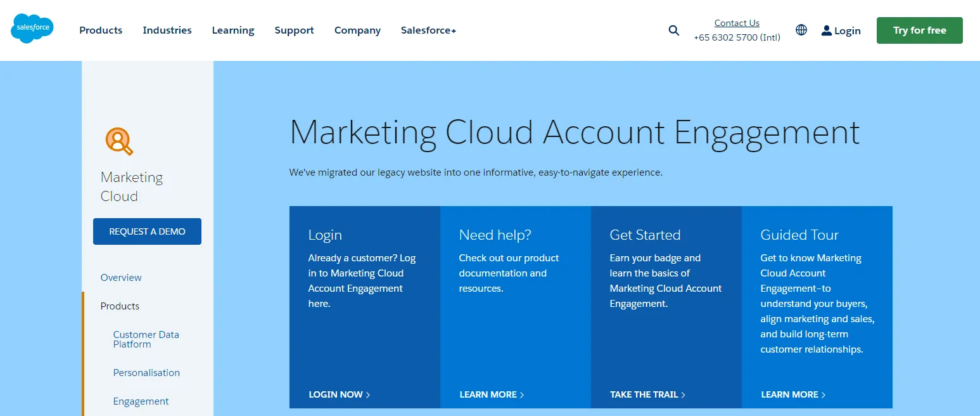Click Learn More under Guided Tour
The image size is (980, 416).
point(793,394)
